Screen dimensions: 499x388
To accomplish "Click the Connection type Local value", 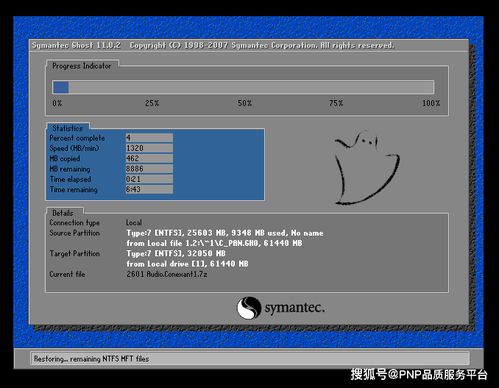I will tap(134, 222).
